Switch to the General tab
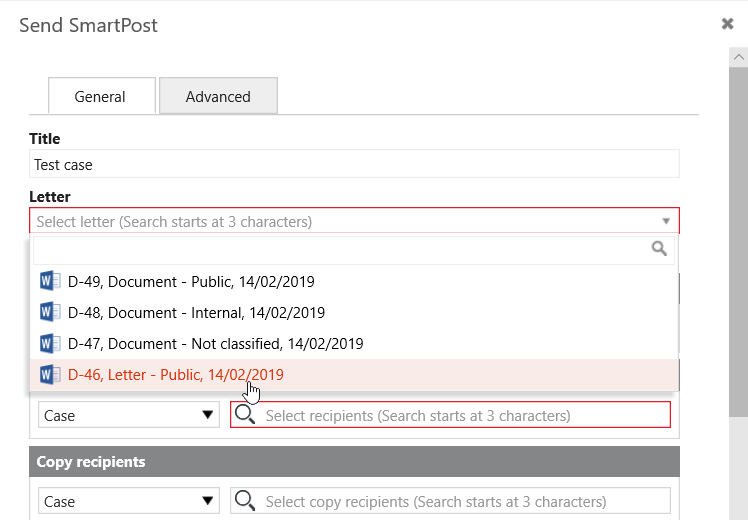 click(x=101, y=97)
